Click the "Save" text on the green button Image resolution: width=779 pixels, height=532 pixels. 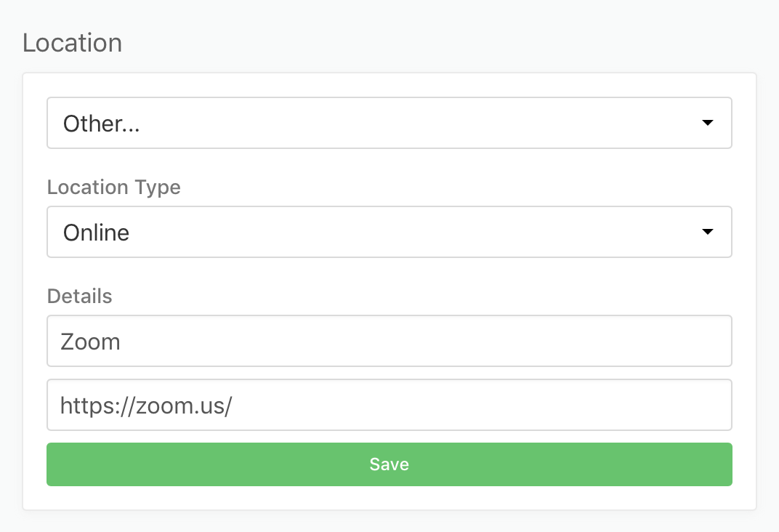[x=389, y=464]
